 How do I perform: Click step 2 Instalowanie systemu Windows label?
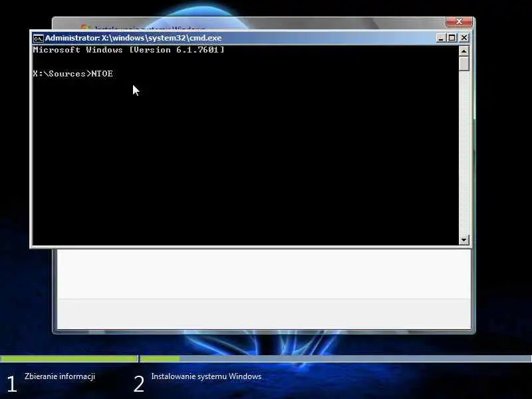tap(206, 376)
